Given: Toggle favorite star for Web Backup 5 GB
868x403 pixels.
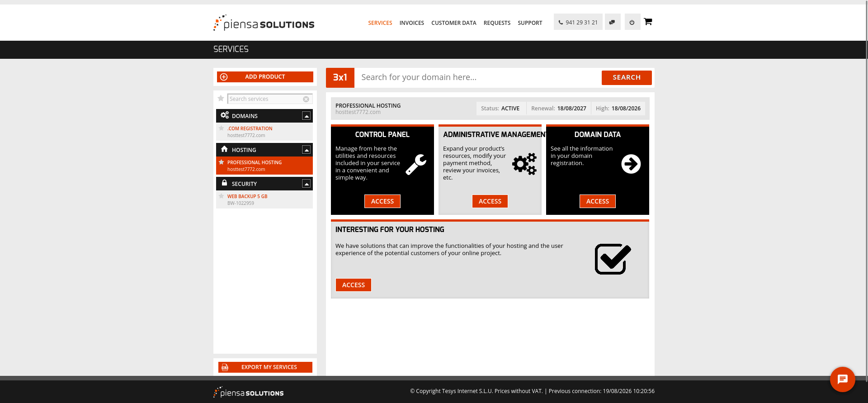Looking at the screenshot, I should point(222,196).
